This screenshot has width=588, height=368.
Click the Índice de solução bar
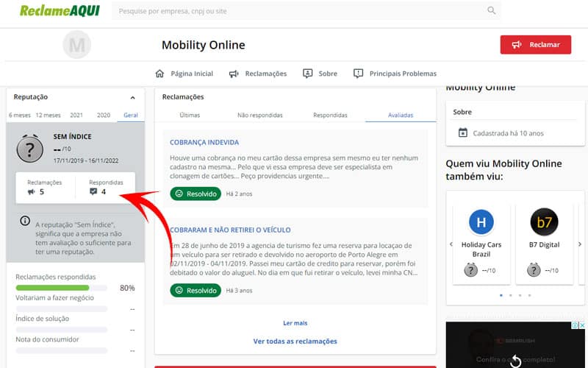pos(62,330)
